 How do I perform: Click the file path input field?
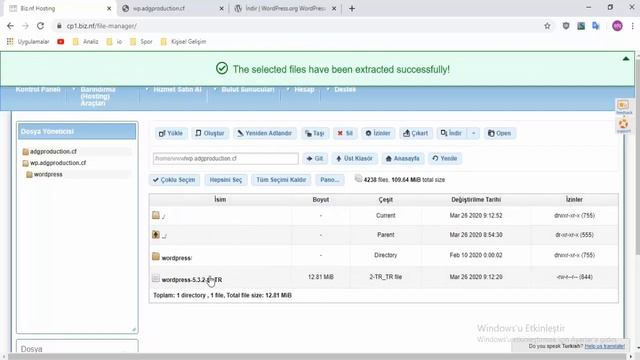pos(225,158)
